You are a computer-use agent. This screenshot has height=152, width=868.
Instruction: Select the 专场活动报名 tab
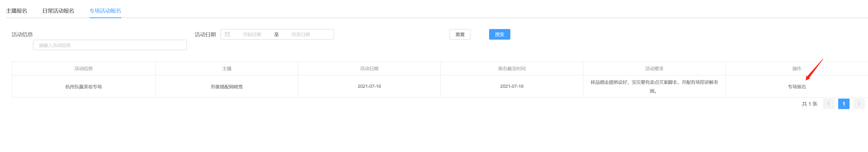point(105,11)
